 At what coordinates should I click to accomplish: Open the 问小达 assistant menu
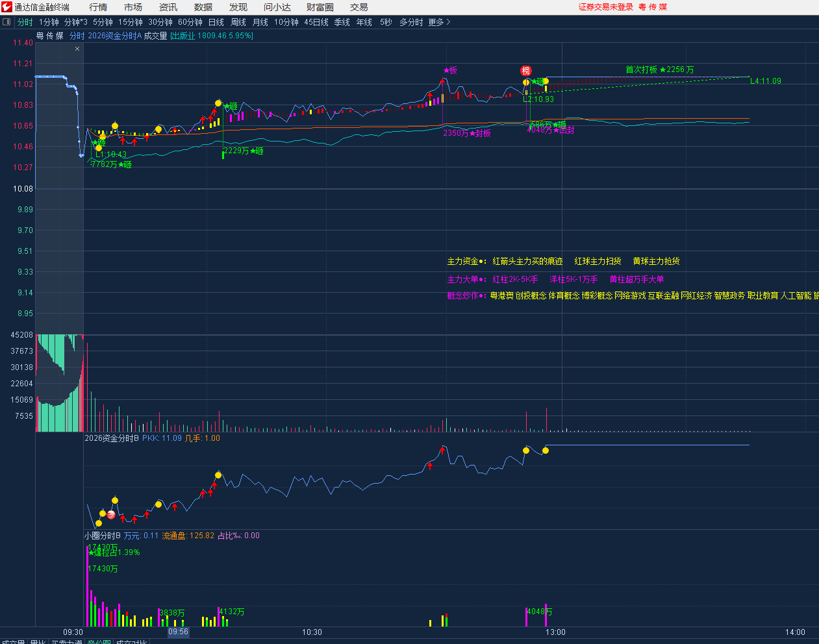coord(277,7)
